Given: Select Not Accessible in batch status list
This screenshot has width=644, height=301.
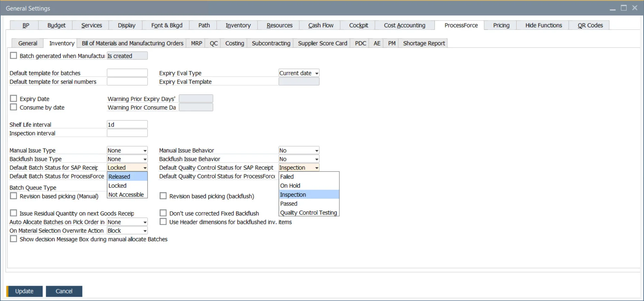Looking at the screenshot, I should 127,195.
